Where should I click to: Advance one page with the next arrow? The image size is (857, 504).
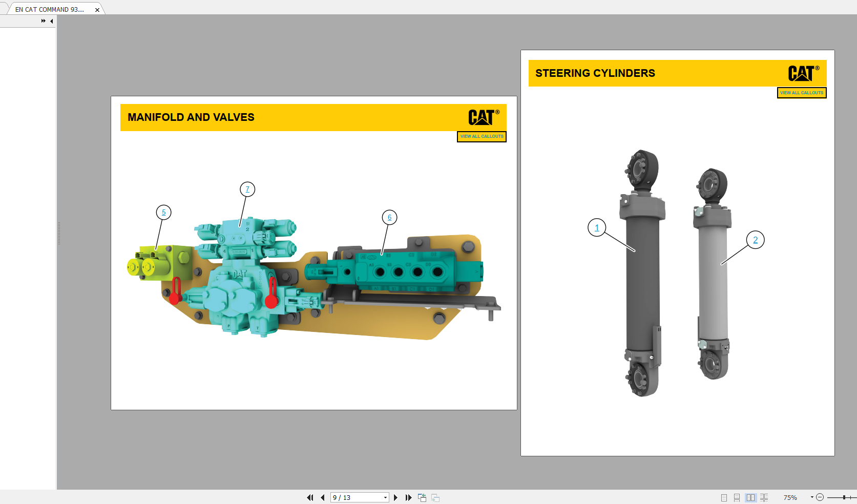(x=396, y=497)
